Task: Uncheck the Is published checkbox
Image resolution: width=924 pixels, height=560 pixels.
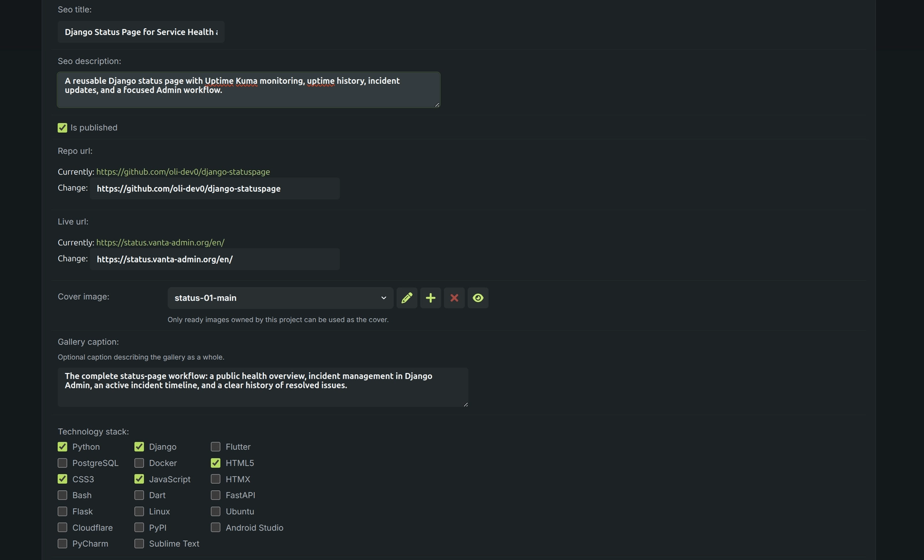Action: 62,128
